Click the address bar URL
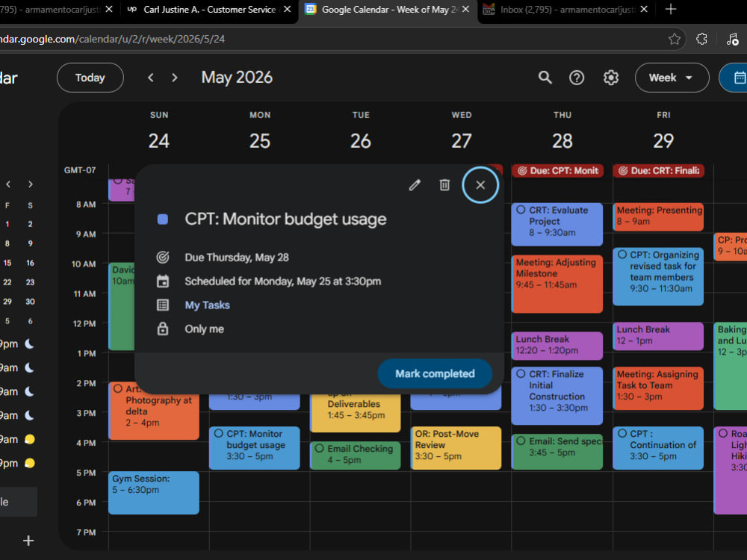Image resolution: width=747 pixels, height=560 pixels. coord(113,39)
